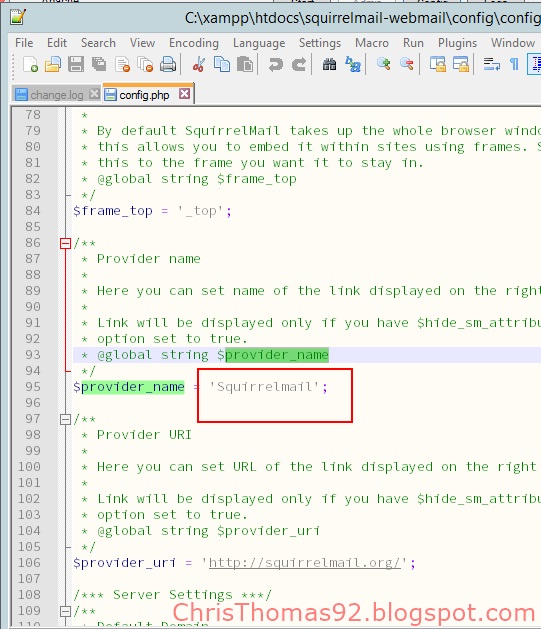Open the Edit menu
This screenshot has height=629, width=541.
point(57,43)
